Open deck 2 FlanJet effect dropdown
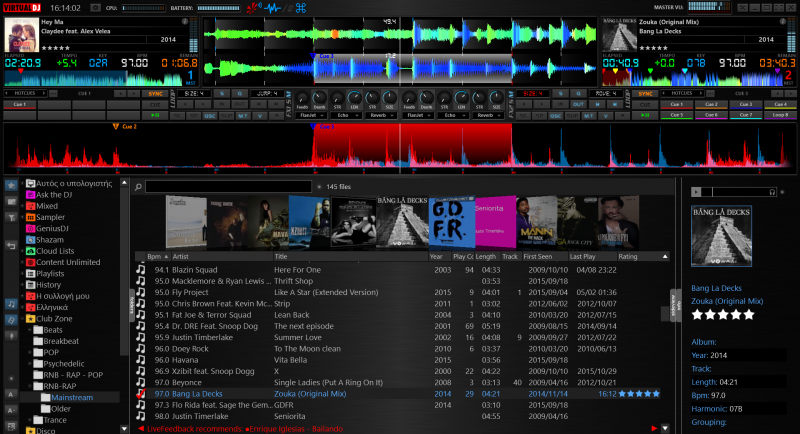Viewport: 800px width, 434px height. 416,116
